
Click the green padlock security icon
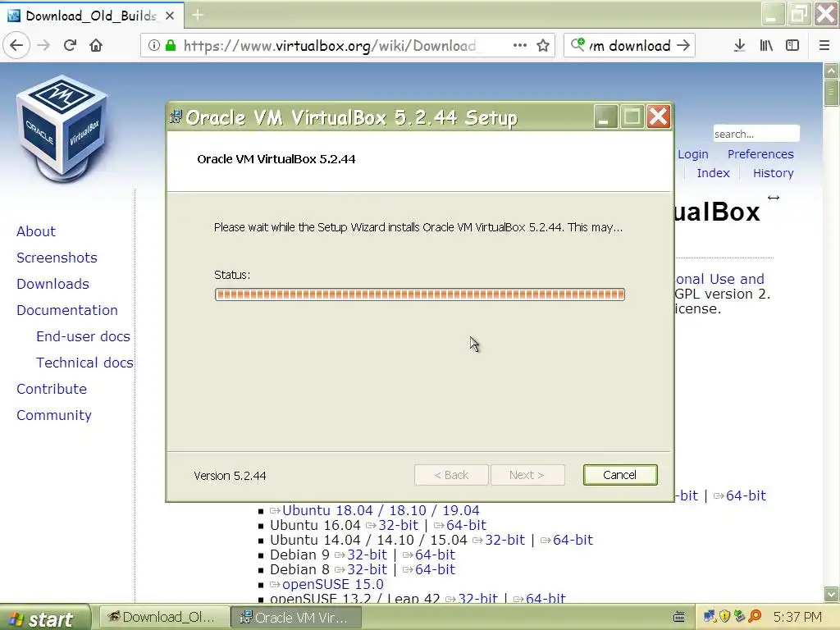click(x=171, y=46)
